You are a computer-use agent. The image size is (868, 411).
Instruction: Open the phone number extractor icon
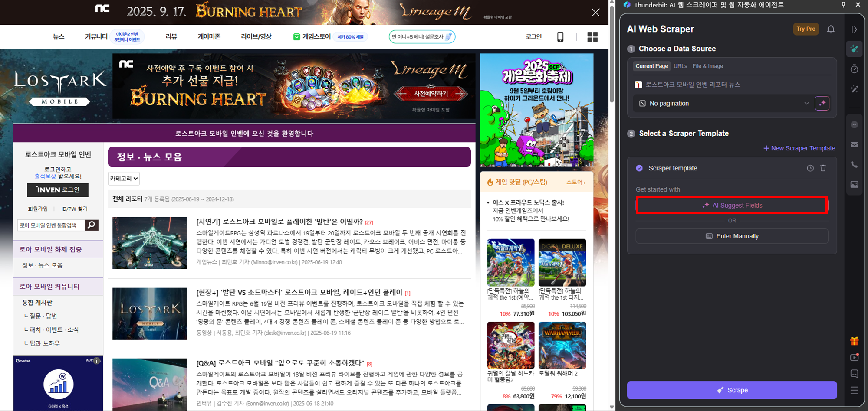854,165
